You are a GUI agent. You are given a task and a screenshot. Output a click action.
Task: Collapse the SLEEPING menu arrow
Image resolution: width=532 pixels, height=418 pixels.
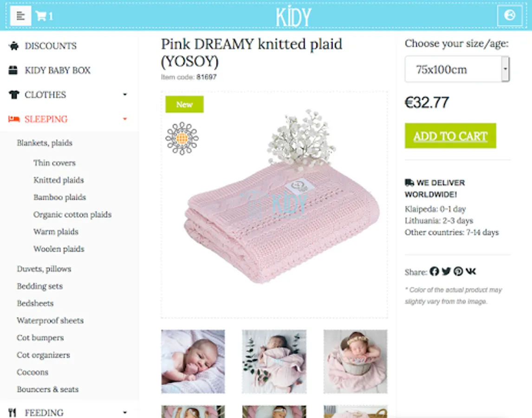pyautogui.click(x=125, y=119)
